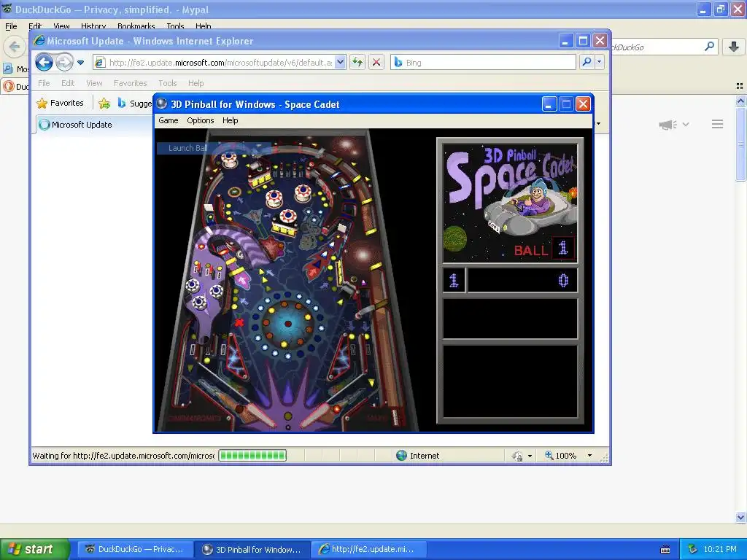Click the 3D Pinball Space Cadet logo

click(x=510, y=203)
